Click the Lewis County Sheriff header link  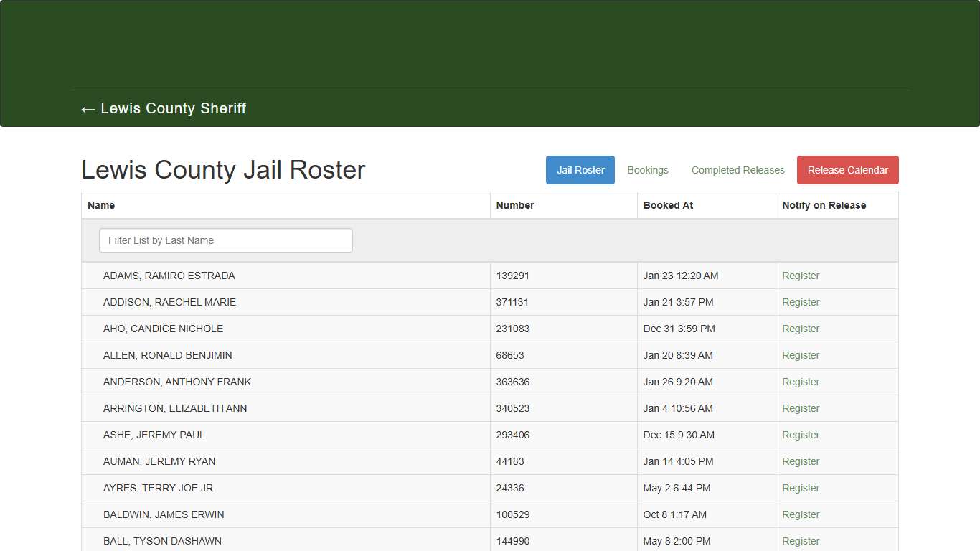(x=174, y=109)
